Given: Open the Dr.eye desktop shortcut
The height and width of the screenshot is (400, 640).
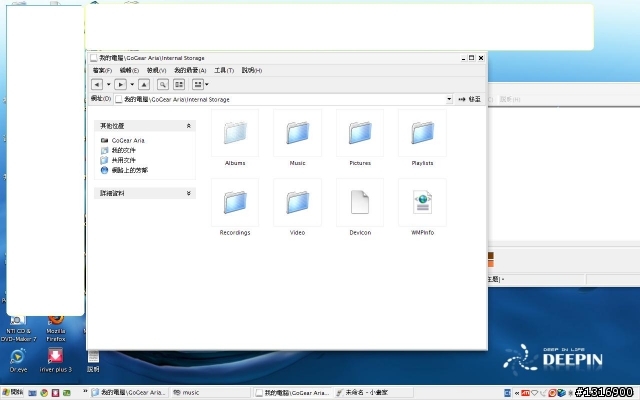Looking at the screenshot, I should [18, 361].
